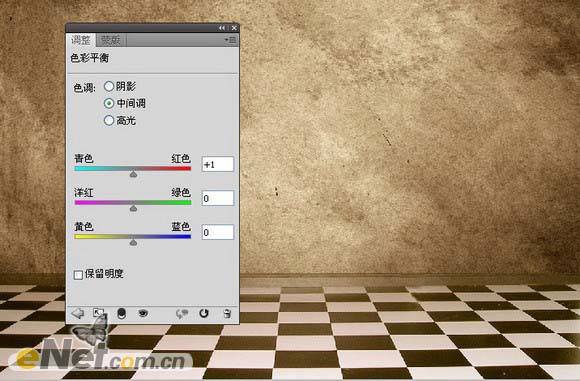Screen dimensions: 580x381
Task: Switch to the 调整 tab
Action: pos(81,40)
